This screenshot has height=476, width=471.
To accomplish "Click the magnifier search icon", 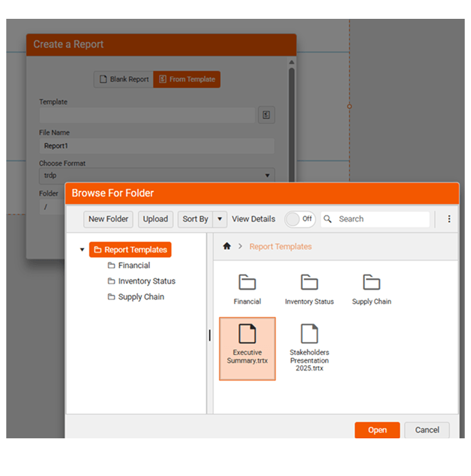I will (x=327, y=219).
